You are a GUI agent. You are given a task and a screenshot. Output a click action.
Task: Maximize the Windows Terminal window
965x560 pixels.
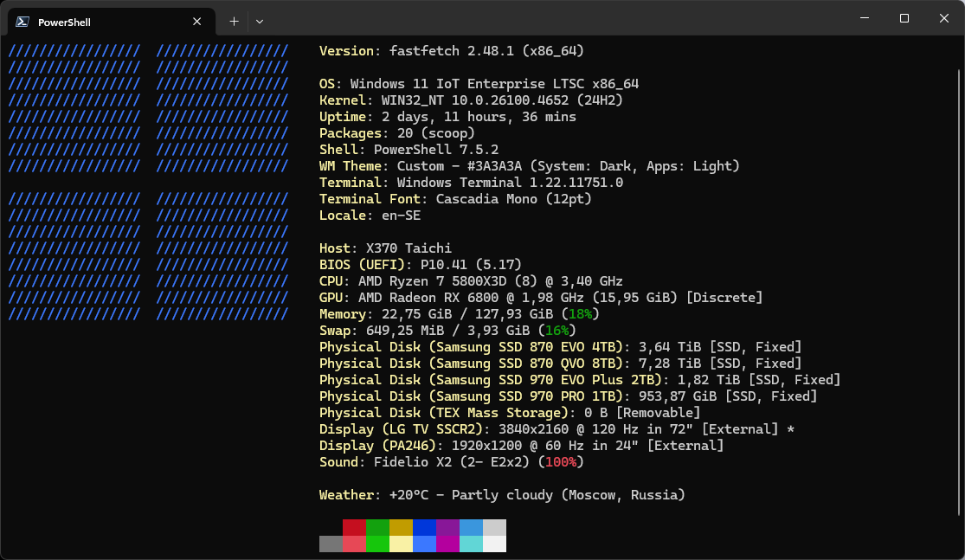(904, 18)
